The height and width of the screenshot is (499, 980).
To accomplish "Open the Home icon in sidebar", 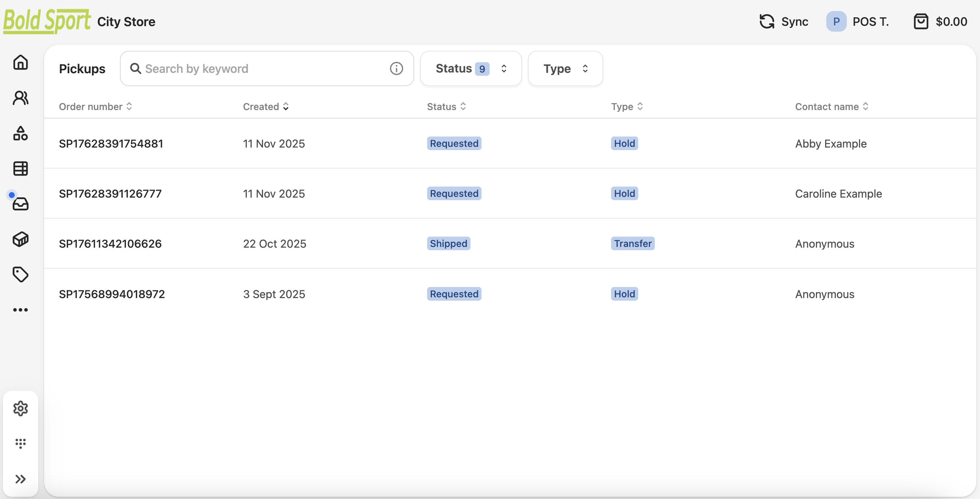I will pos(21,63).
